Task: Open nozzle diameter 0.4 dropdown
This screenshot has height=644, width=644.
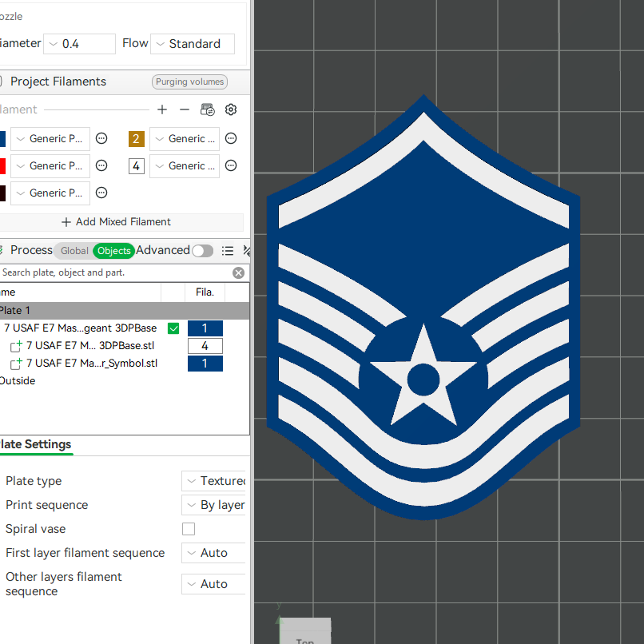Action: [80, 43]
